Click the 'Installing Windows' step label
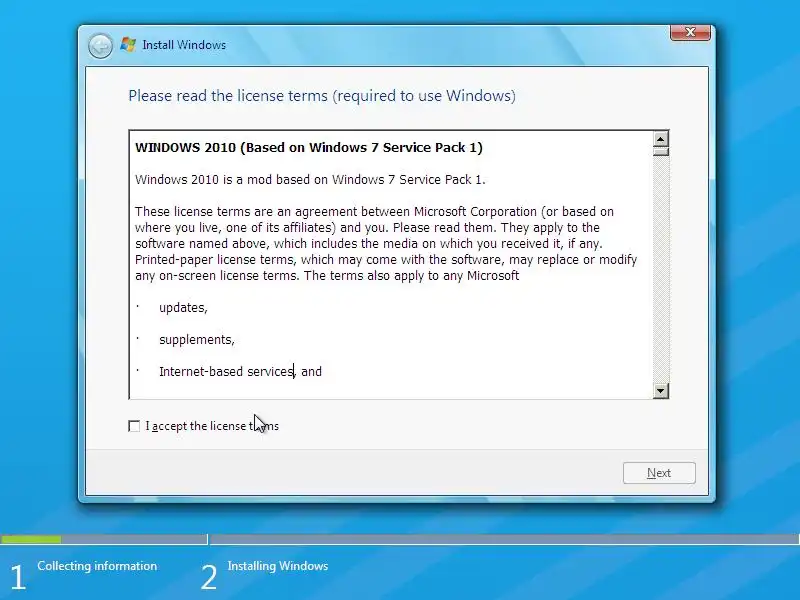Viewport: 800px width, 600px height. click(278, 566)
